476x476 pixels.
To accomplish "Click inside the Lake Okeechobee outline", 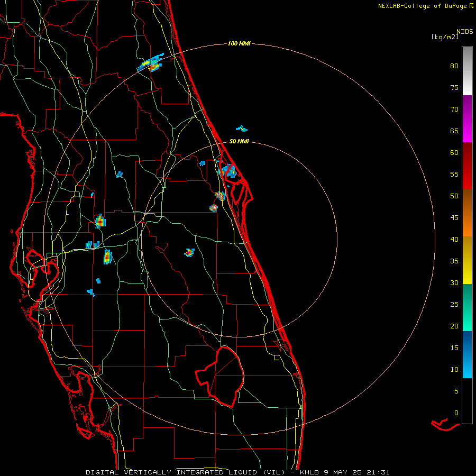I will pyautogui.click(x=226, y=377).
